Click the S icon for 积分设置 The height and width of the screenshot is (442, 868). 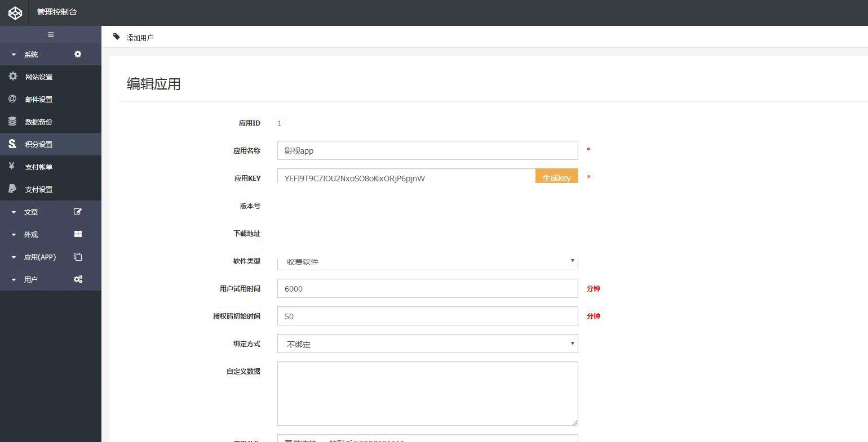[x=12, y=144]
